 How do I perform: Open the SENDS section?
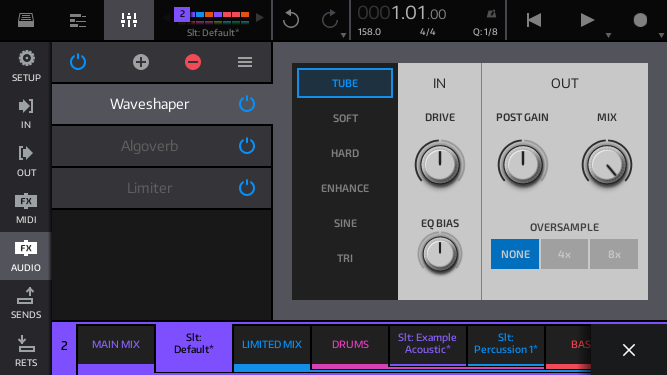coord(26,303)
